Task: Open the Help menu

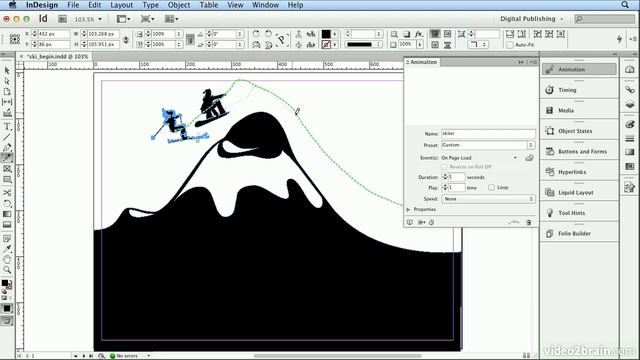Action: [296, 5]
